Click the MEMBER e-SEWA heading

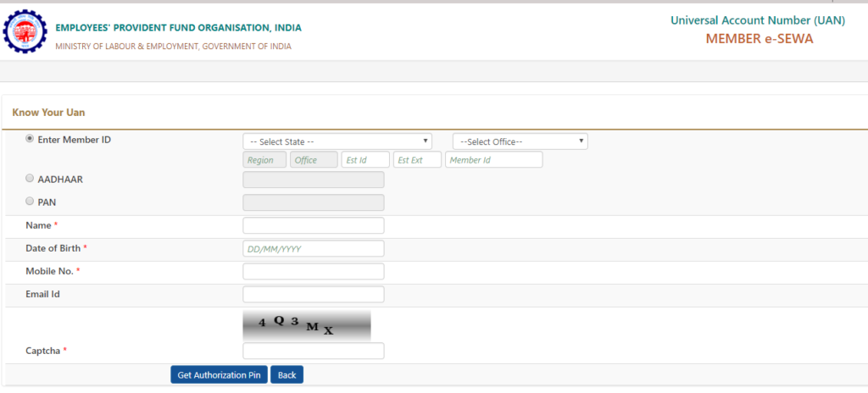[759, 39]
